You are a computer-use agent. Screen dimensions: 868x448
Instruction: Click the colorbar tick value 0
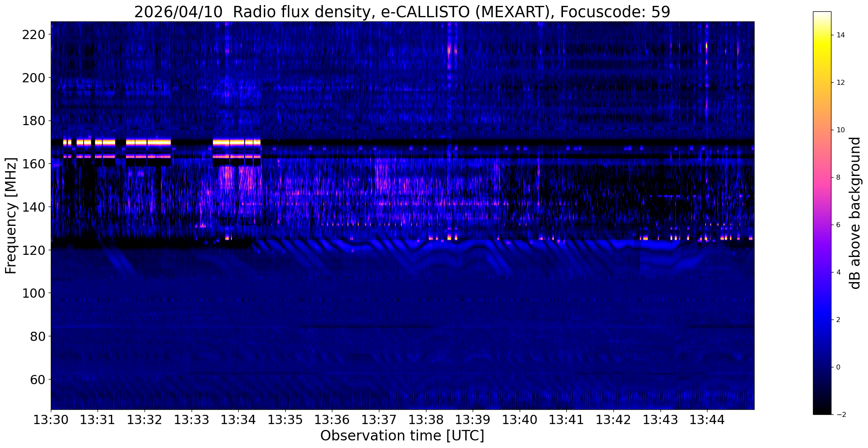point(839,367)
